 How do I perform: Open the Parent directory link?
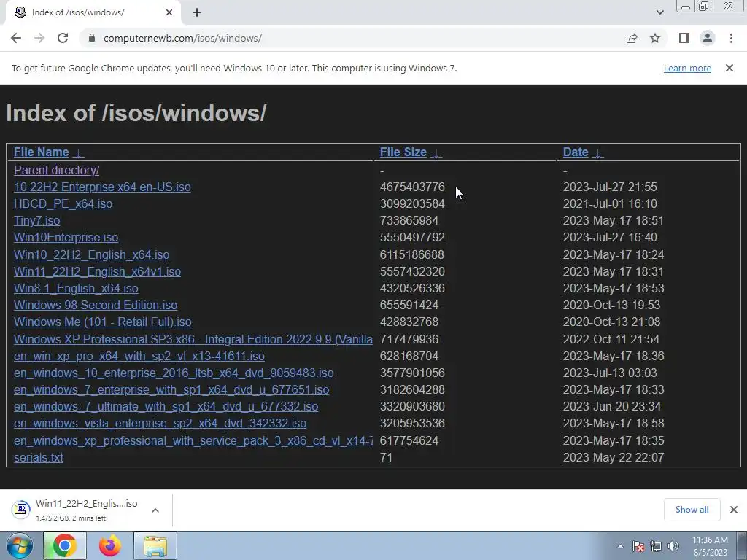pyautogui.click(x=57, y=170)
